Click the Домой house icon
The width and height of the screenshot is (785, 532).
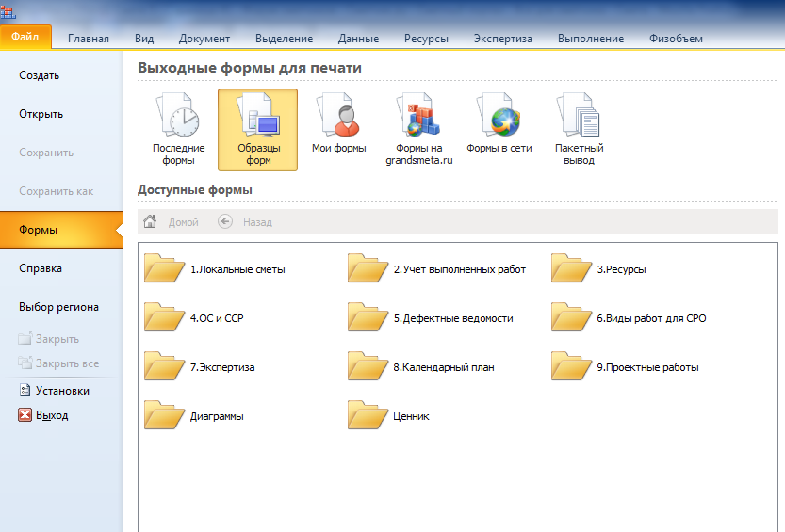point(150,221)
